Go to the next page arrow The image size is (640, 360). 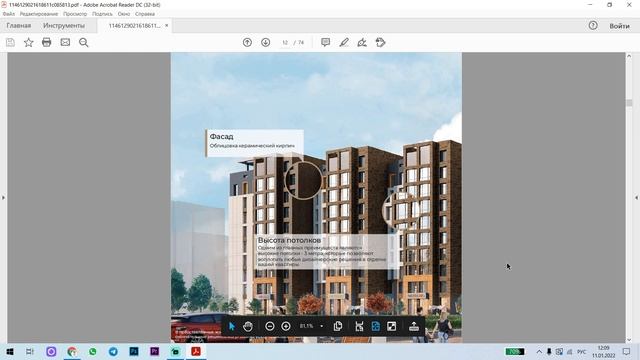pos(266,42)
